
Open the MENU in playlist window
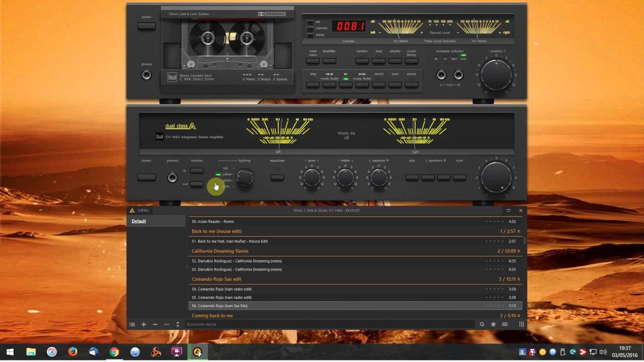[139, 211]
